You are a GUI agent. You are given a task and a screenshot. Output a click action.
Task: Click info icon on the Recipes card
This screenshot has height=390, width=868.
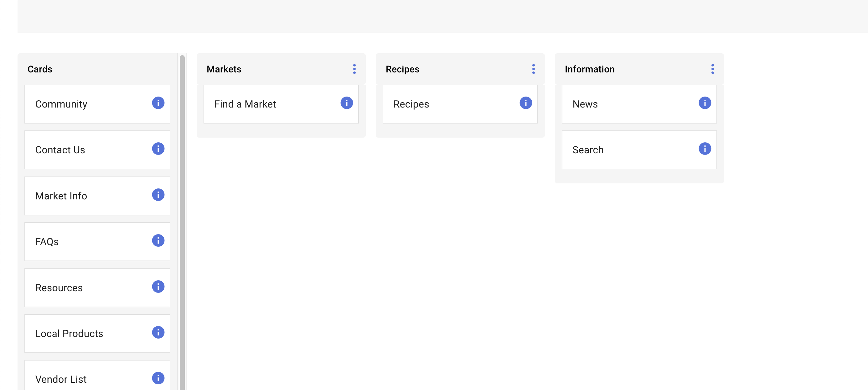point(526,103)
